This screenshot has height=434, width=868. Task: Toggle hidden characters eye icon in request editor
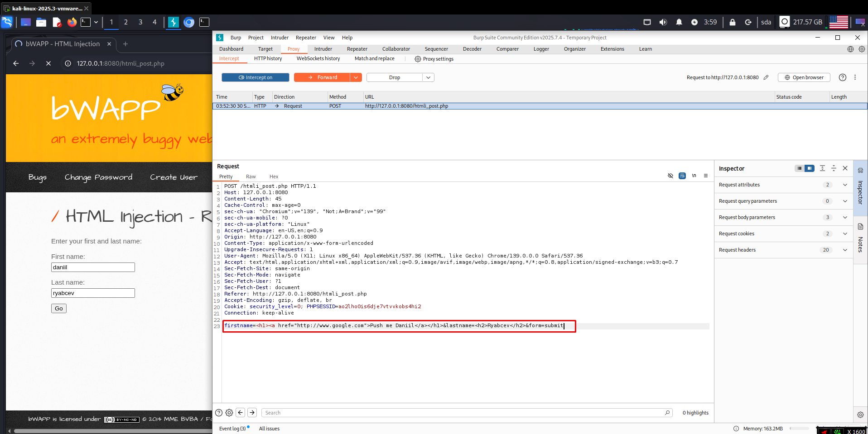(x=670, y=176)
